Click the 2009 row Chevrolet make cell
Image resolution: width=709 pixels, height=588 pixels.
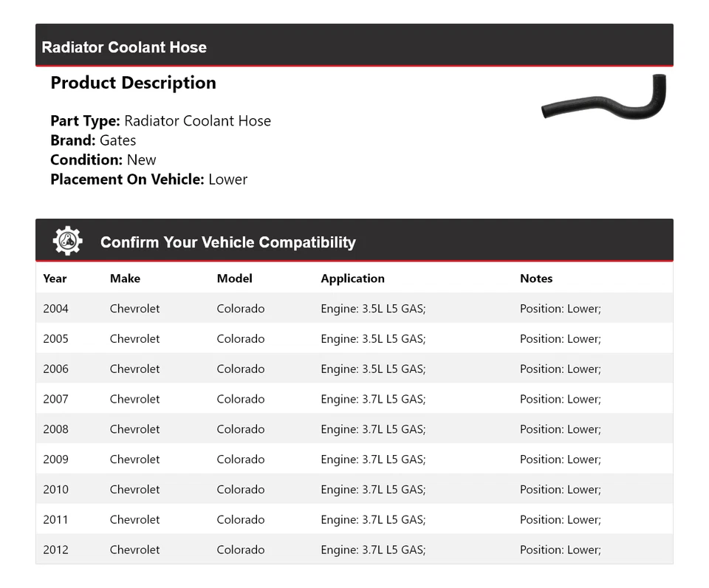(134, 459)
